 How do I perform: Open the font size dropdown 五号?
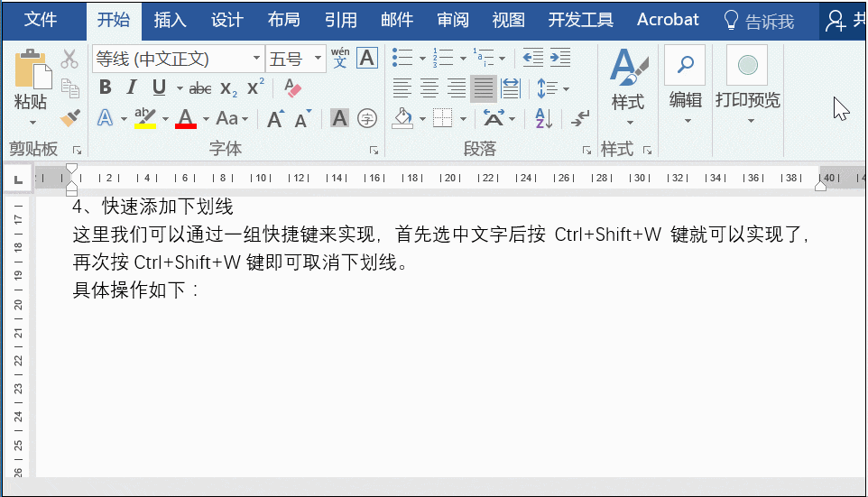click(x=318, y=58)
